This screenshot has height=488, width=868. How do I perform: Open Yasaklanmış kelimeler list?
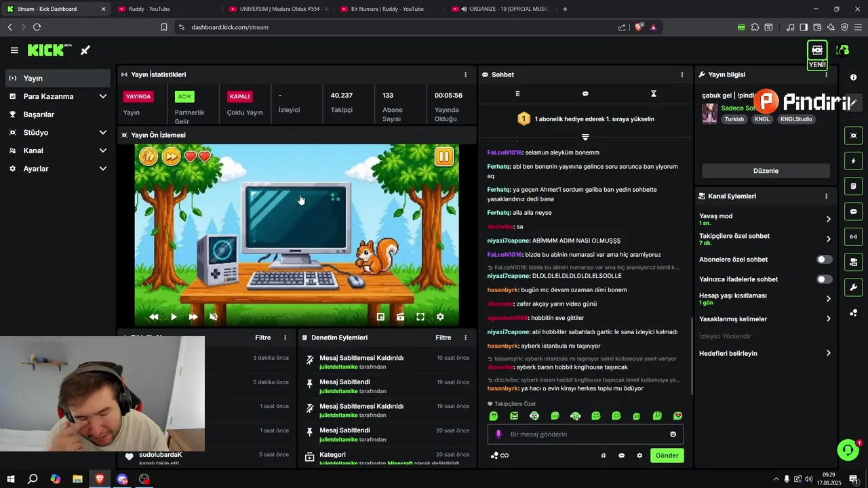click(765, 319)
